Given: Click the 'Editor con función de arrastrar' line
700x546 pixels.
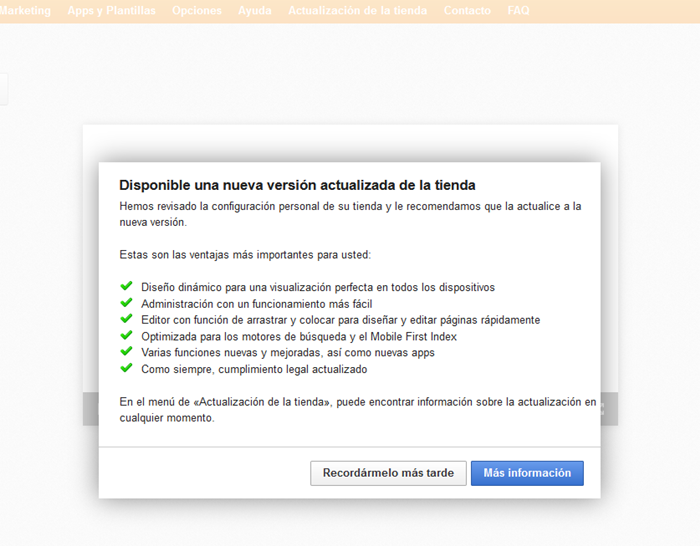Looking at the screenshot, I should point(341,320).
